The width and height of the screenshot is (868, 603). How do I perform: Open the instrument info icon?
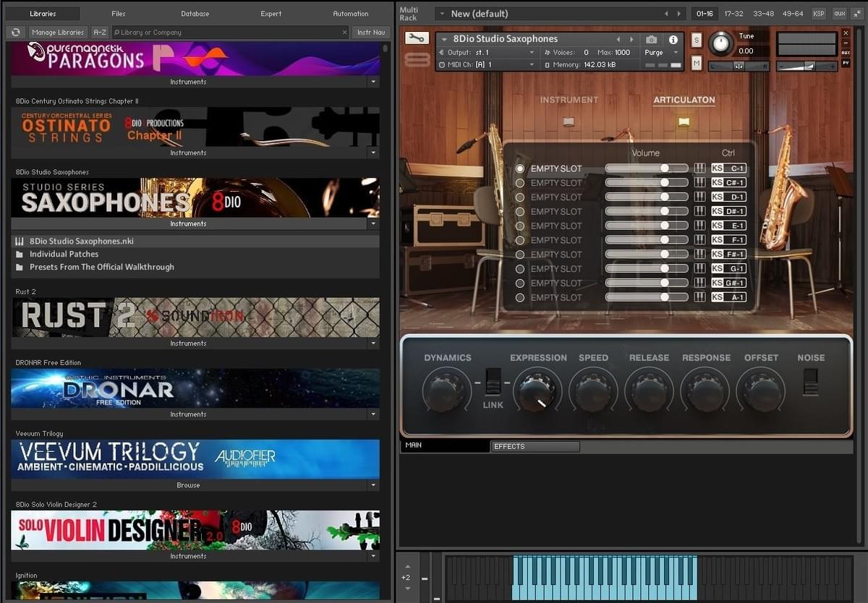tap(673, 40)
